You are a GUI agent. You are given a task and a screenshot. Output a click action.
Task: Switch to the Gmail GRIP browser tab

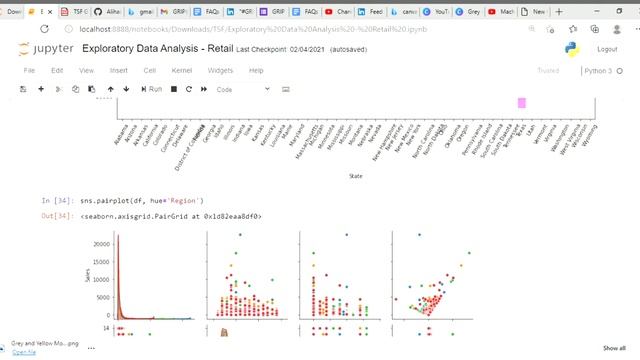(173, 12)
